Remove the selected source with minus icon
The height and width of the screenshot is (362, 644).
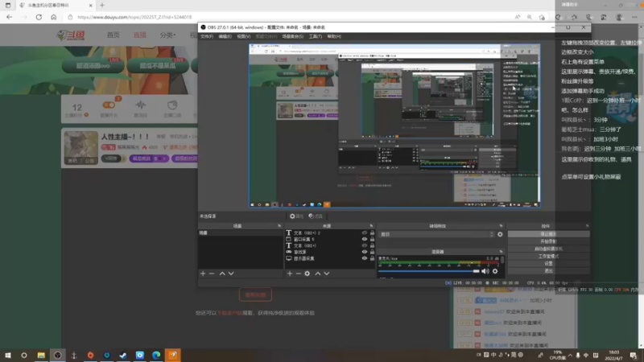(x=299, y=274)
